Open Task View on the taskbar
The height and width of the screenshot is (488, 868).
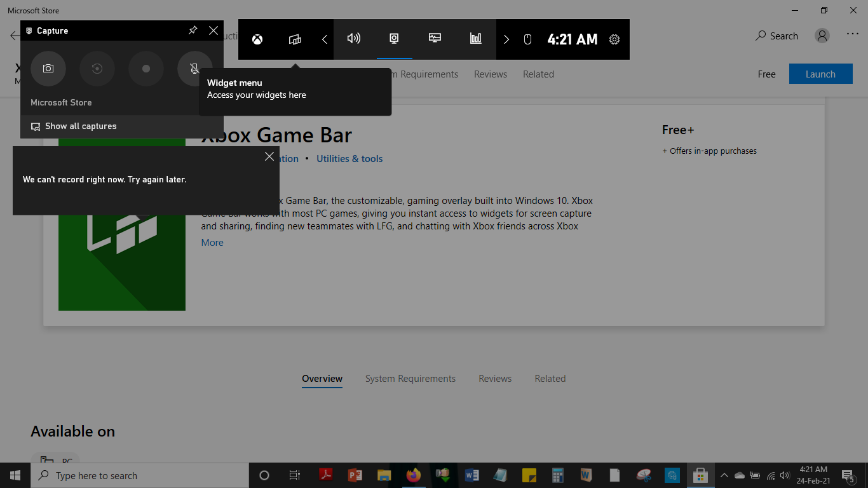click(x=295, y=475)
